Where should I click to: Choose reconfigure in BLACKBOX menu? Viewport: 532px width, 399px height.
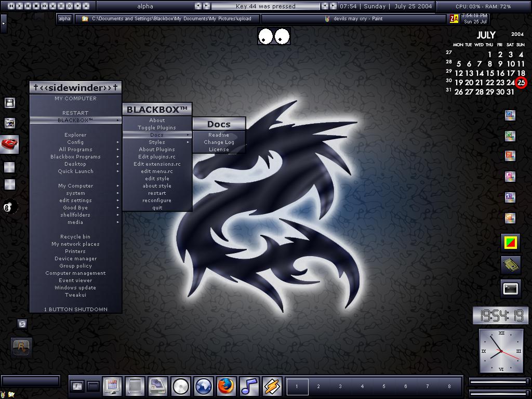point(157,201)
